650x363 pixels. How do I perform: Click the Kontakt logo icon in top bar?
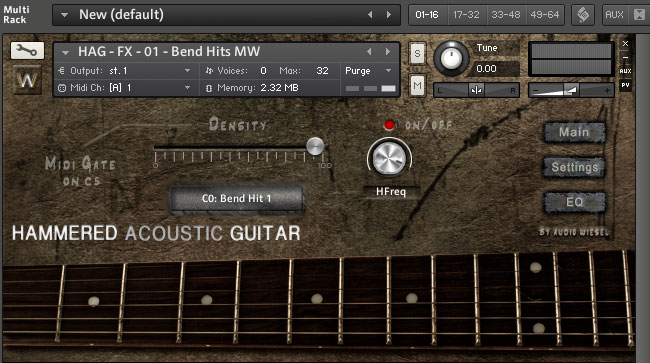tap(583, 15)
